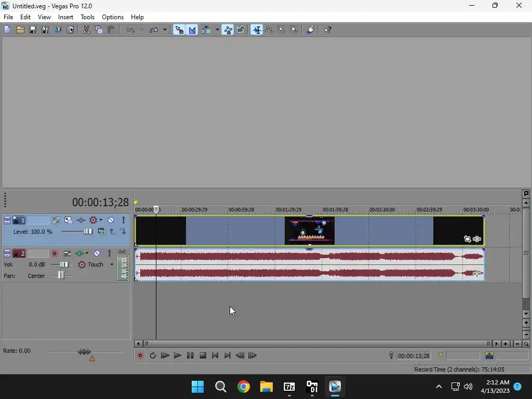Save the project with the floppy icon

(33, 30)
